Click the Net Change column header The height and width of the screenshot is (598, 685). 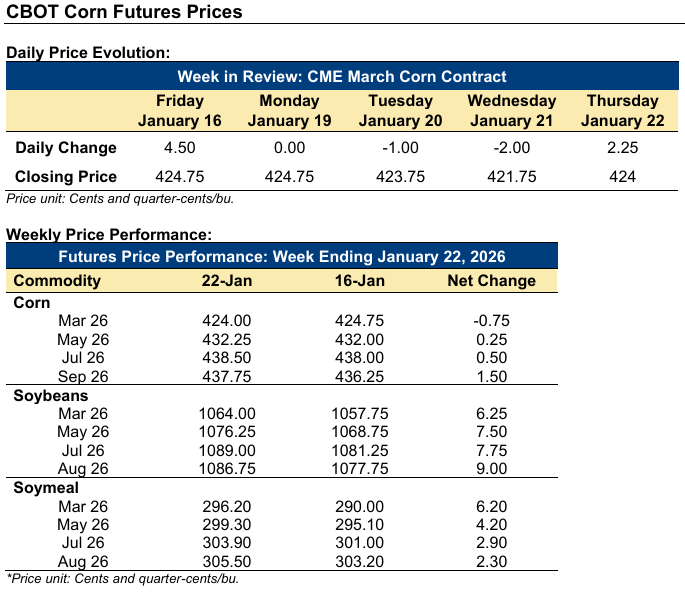pos(491,281)
